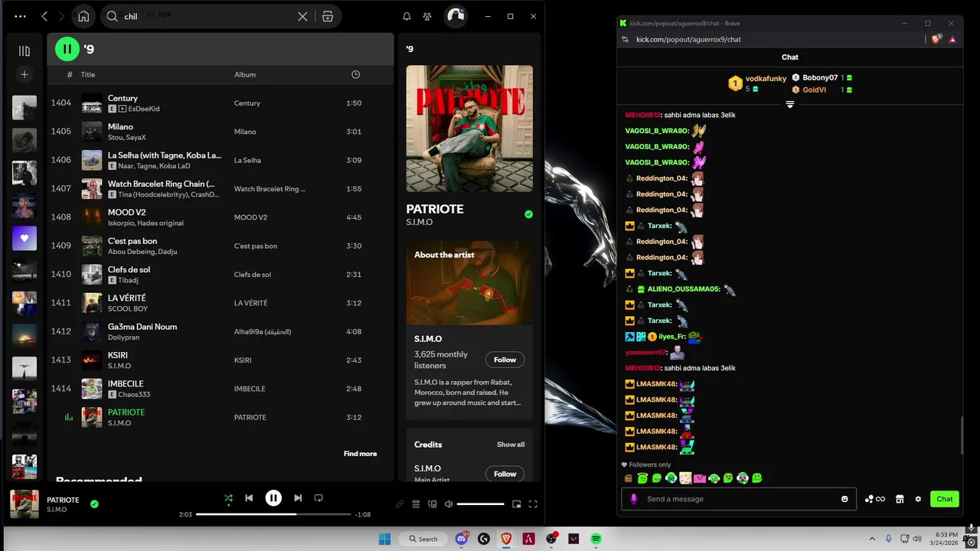Open the Queue icon in player bar
This screenshot has width=980, height=551.
pos(416,504)
